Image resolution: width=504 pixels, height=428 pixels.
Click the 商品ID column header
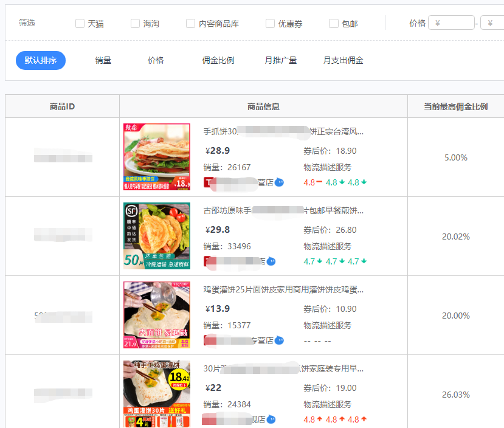point(62,106)
